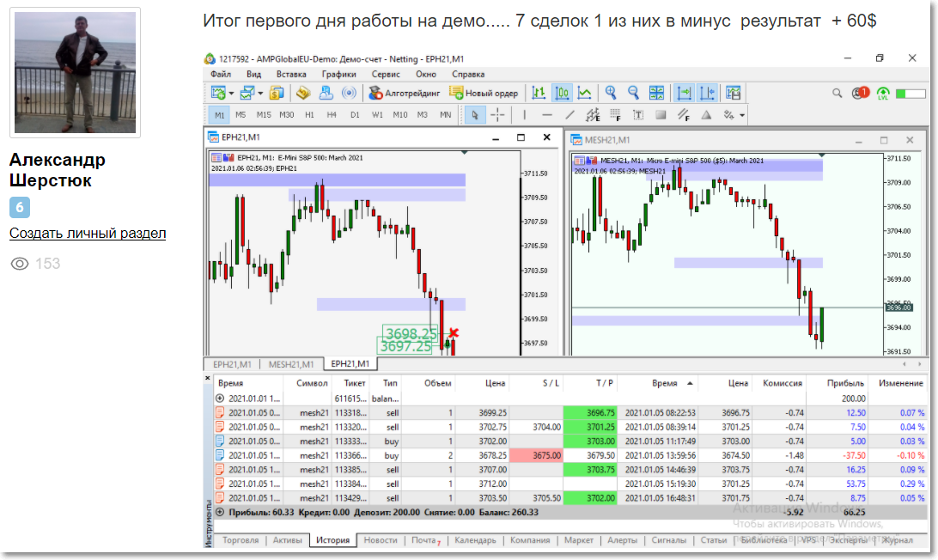Click the tile windows grid icon

tap(657, 93)
